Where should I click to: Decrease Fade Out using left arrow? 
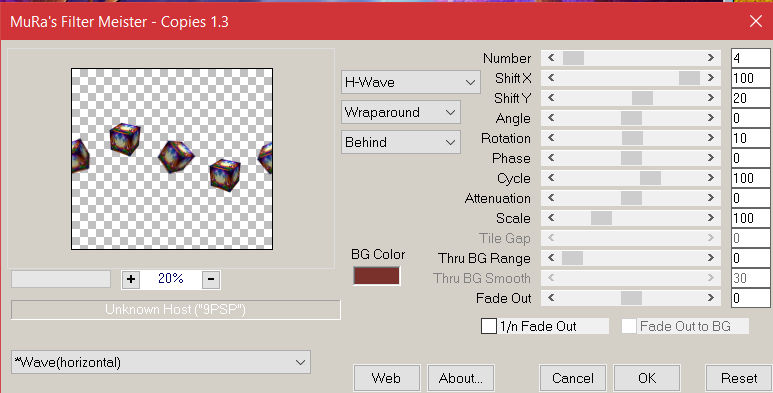click(x=551, y=298)
